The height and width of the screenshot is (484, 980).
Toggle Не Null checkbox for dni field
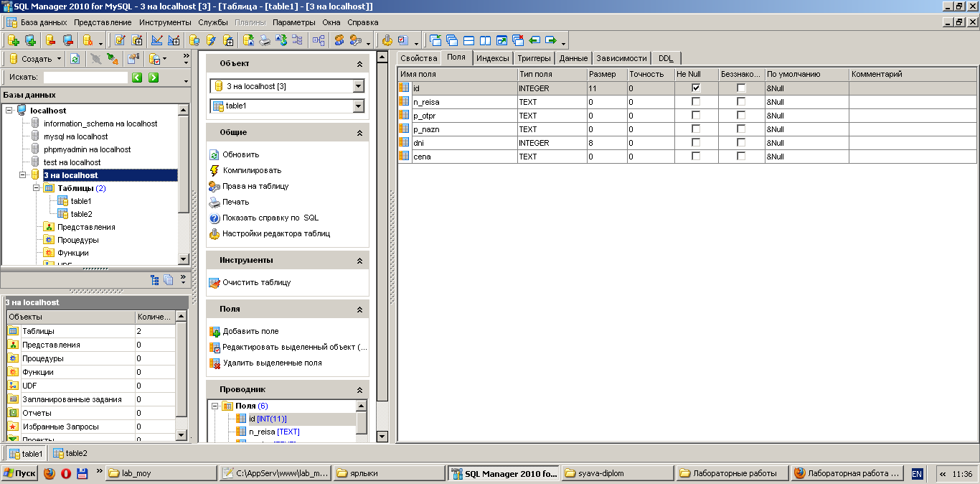pos(696,143)
